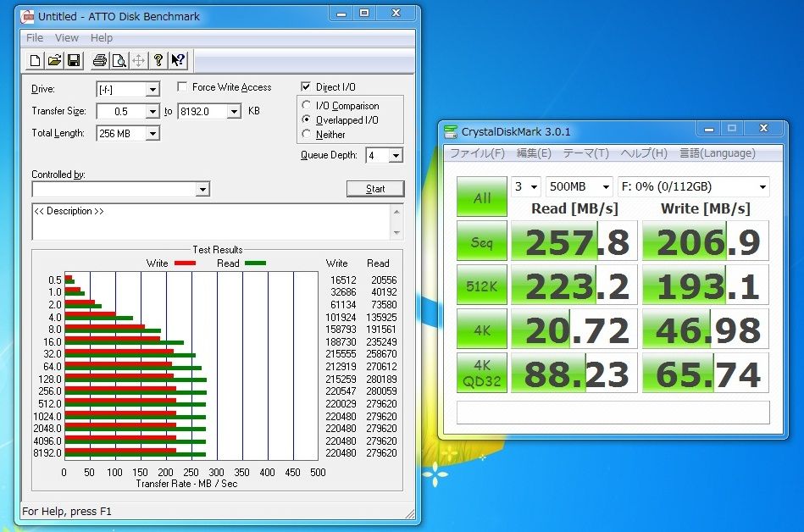Click inside the Description text box
Viewport: 804px width, 532px height.
coord(212,222)
